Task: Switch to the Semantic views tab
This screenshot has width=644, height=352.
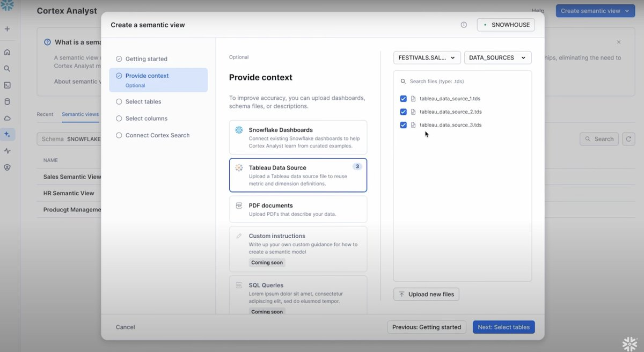Action: 80,114
